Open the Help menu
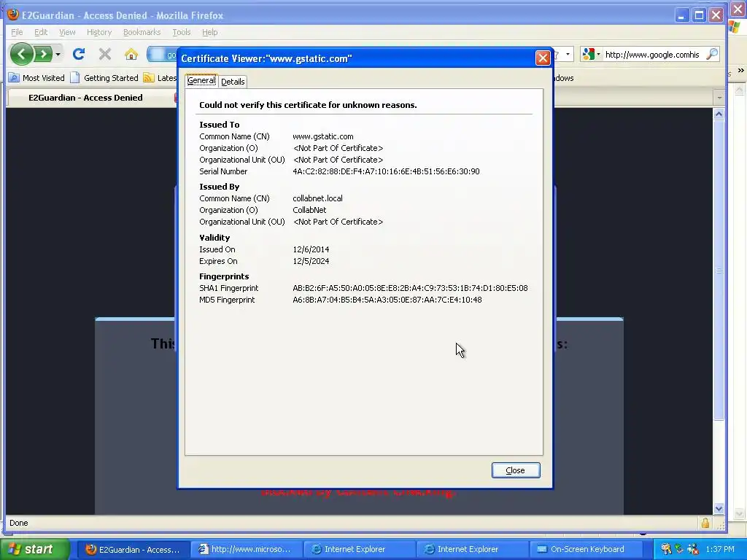Screen dimensions: 747x560 tap(209, 32)
